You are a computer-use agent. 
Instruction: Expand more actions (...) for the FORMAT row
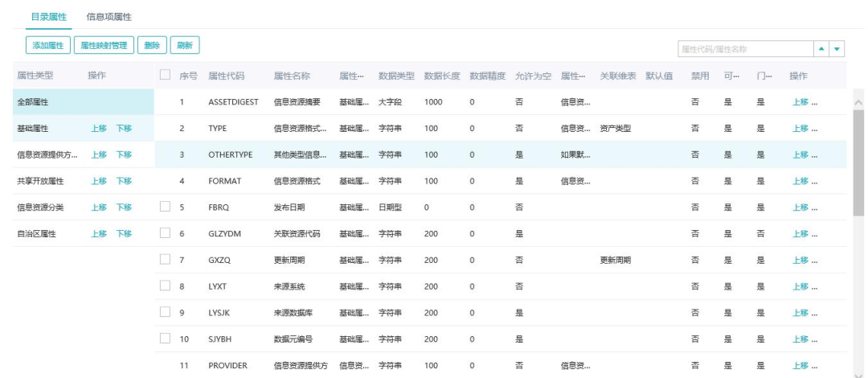815,181
